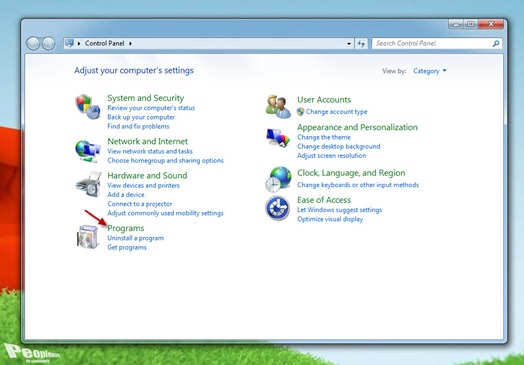Click Appearance and Personalization monitor icon
524x365 pixels.
tap(278, 138)
